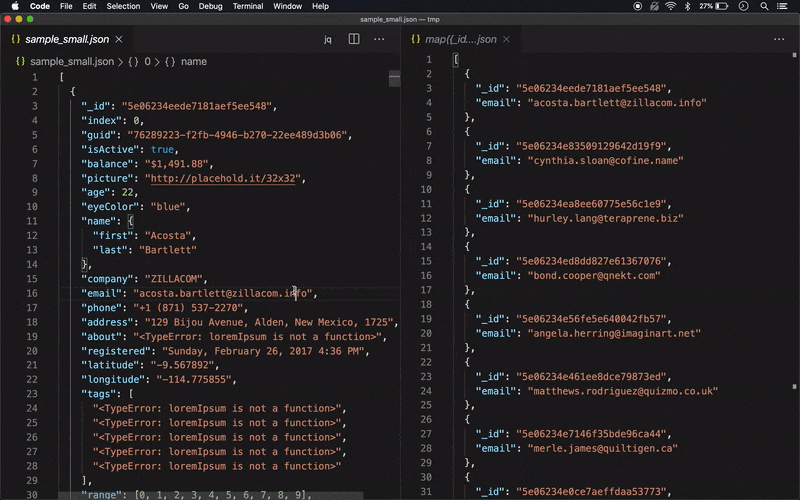Click the _id 5e06234e83509129642d19f9 in right editor
The width and height of the screenshot is (800, 500).
[x=591, y=146]
